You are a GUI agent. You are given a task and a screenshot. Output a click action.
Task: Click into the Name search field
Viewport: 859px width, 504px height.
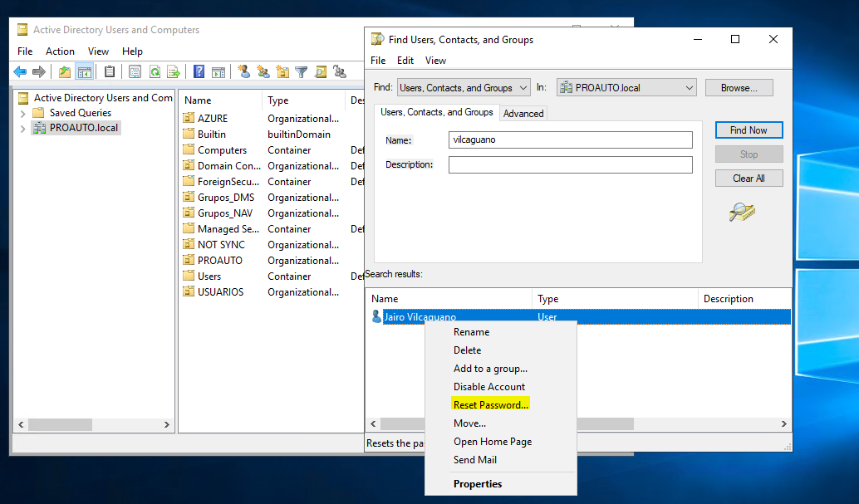point(570,139)
